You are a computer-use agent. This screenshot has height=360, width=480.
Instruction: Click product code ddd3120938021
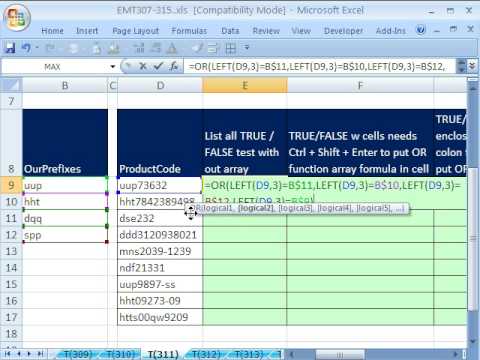(160, 235)
